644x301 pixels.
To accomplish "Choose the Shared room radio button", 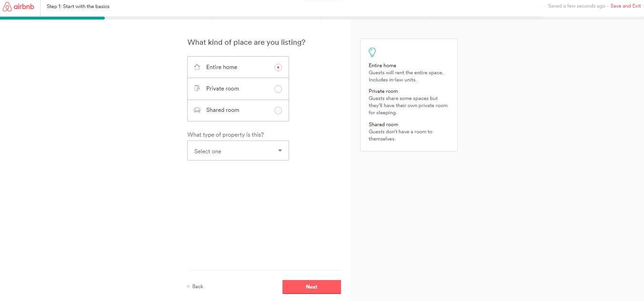I will [278, 110].
